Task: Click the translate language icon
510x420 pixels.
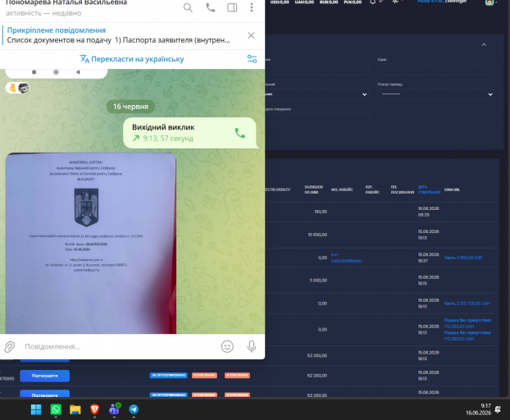Action: [x=84, y=59]
